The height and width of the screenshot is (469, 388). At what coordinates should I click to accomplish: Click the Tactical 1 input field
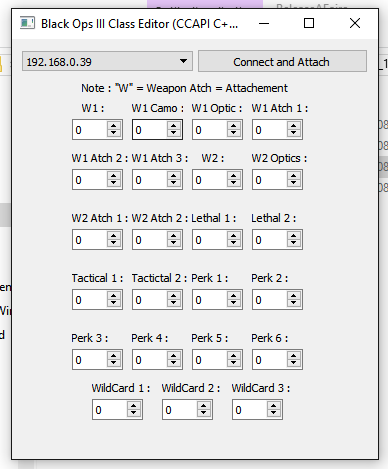tap(89, 300)
